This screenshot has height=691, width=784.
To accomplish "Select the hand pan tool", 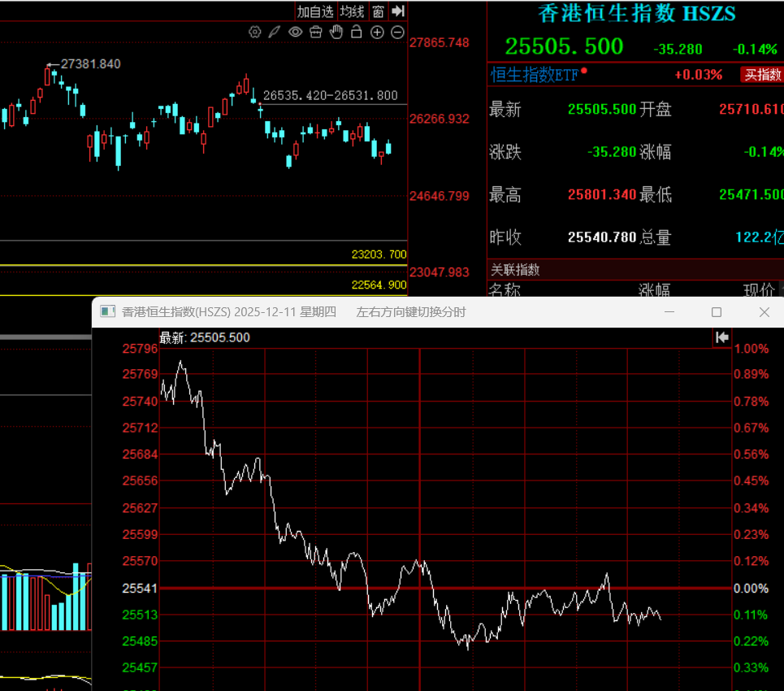I will [336, 33].
